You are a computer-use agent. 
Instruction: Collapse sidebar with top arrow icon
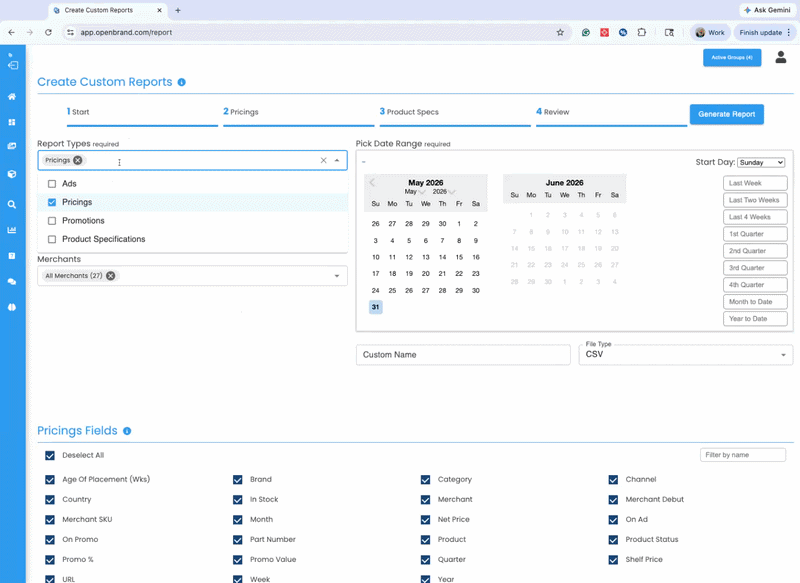[x=13, y=65]
